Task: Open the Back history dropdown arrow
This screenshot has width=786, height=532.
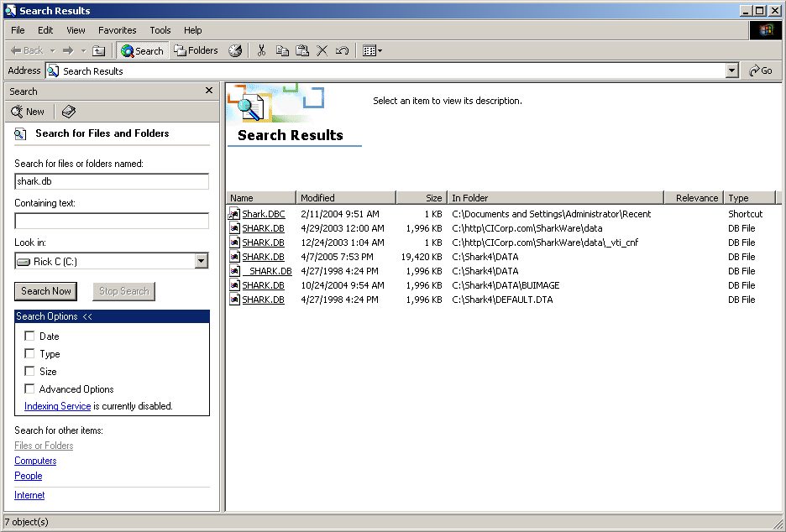Action: tap(53, 50)
